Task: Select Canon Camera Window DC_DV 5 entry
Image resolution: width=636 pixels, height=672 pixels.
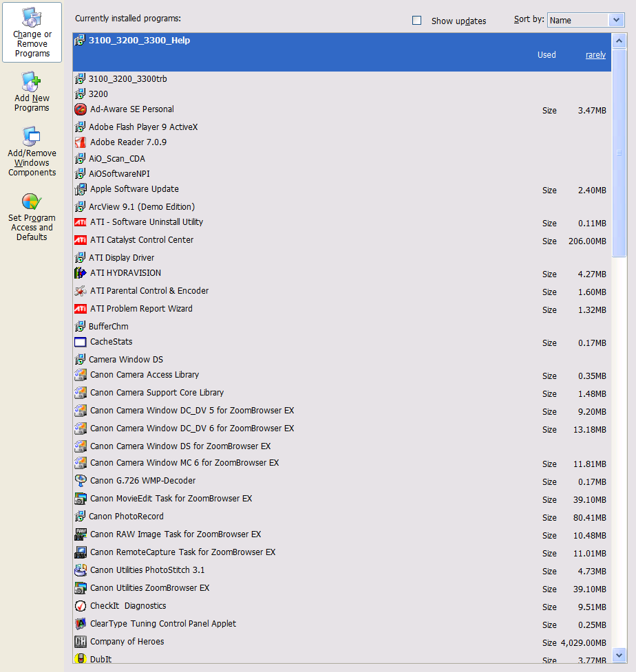Action: tap(342, 411)
